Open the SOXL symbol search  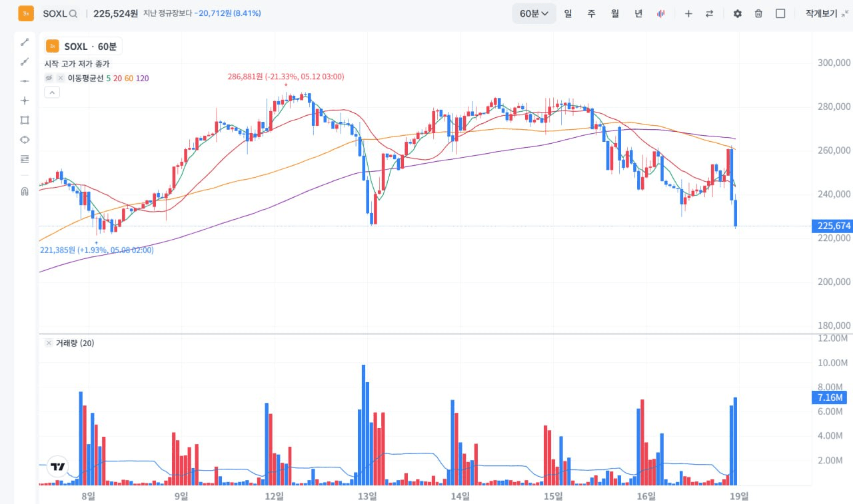tap(60, 13)
